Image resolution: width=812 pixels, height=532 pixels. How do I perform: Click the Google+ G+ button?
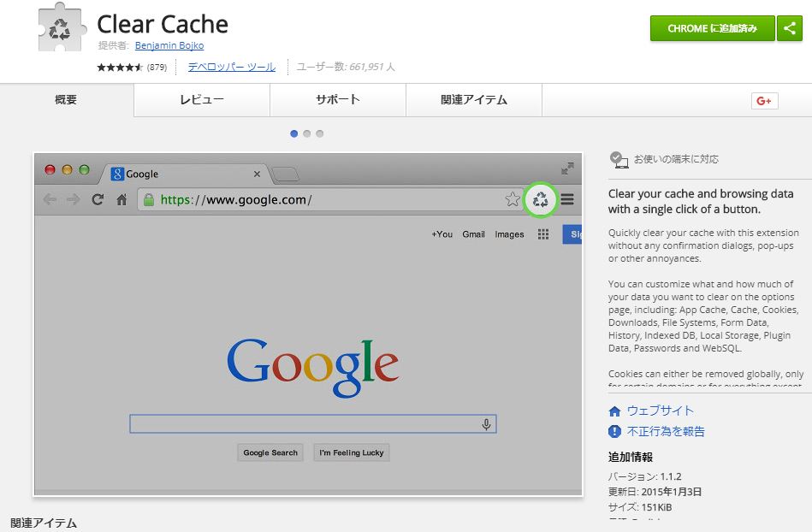764,101
